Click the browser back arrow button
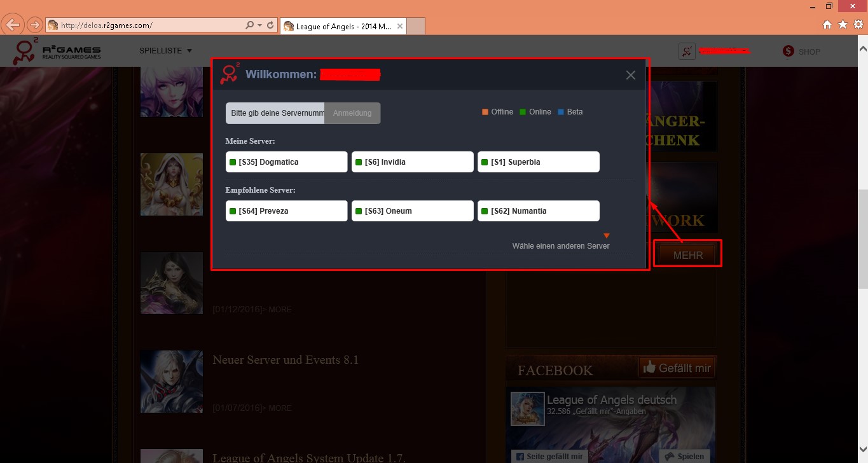The image size is (868, 463). (x=13, y=25)
